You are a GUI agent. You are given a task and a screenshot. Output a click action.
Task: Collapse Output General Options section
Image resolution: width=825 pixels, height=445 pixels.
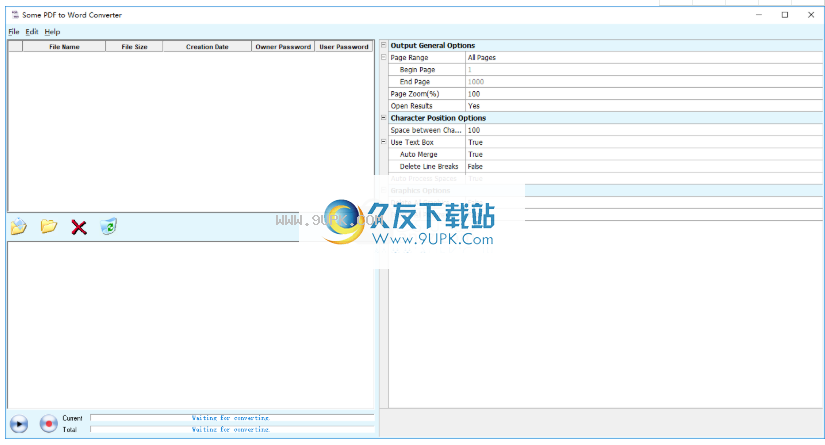click(384, 45)
